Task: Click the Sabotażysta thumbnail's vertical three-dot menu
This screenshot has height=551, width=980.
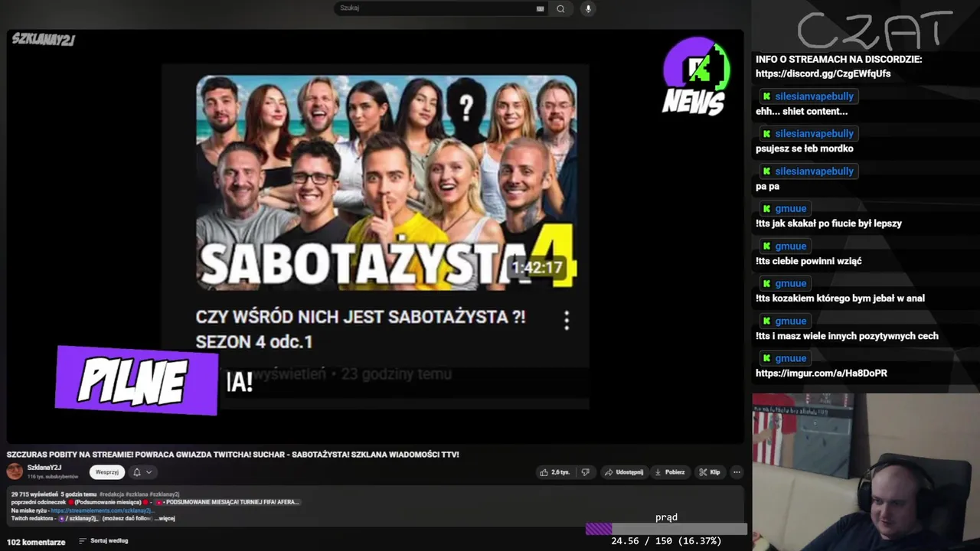Action: [x=567, y=321]
